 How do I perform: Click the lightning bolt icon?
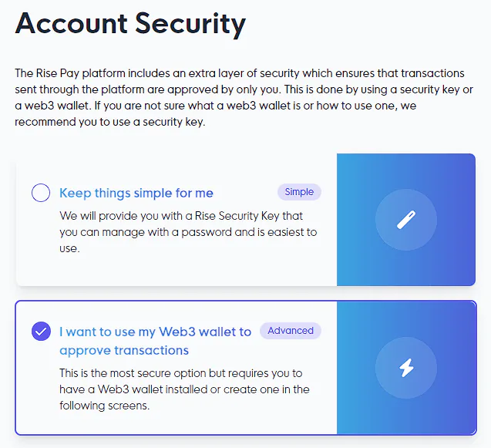click(x=405, y=368)
